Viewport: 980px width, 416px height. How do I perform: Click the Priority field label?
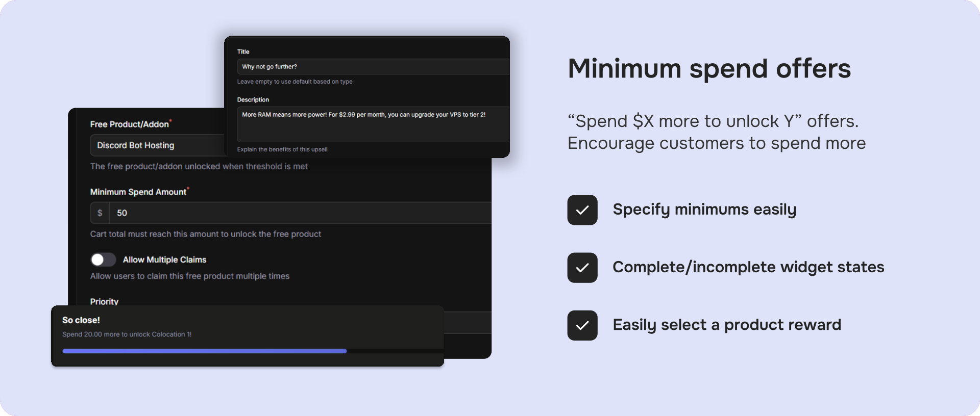pos(104,301)
